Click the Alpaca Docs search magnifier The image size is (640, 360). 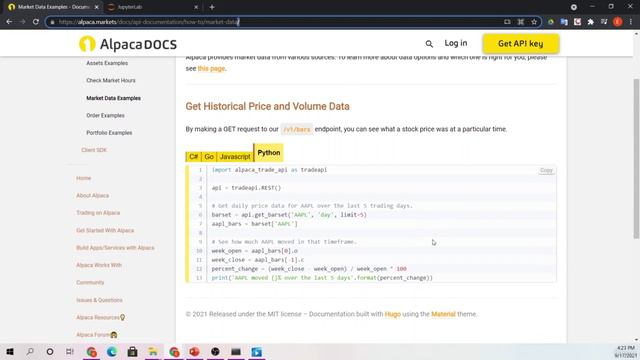coord(429,44)
